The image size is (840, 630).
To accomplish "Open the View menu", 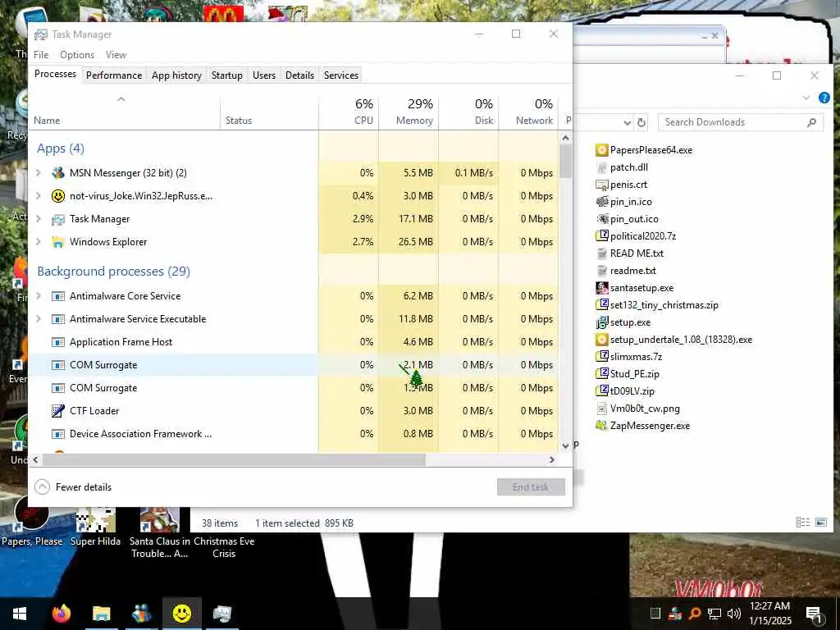I will (x=116, y=55).
